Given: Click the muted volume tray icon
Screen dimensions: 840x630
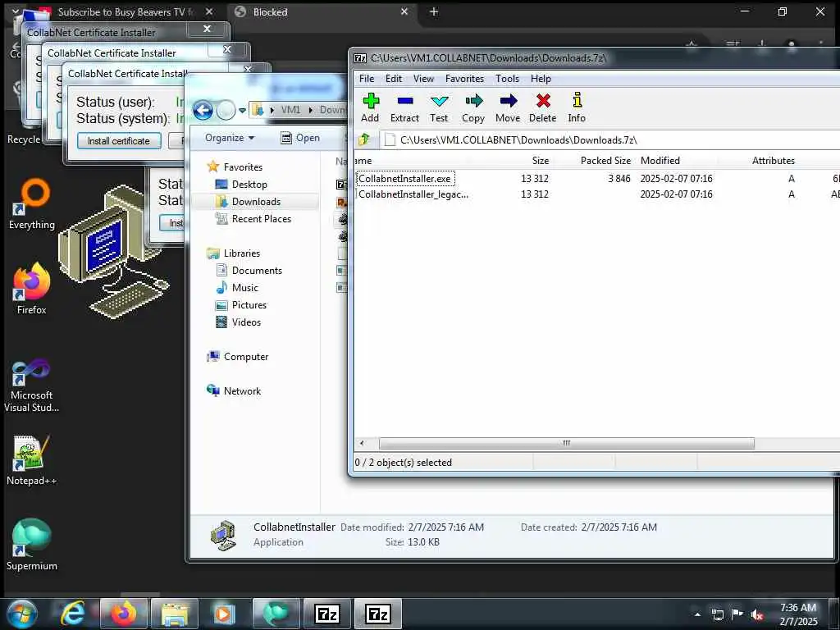Looking at the screenshot, I should [x=757, y=614].
